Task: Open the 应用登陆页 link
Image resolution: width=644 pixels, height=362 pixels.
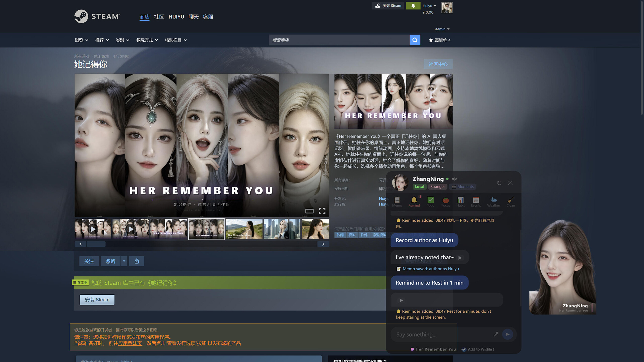Action: coord(130,343)
